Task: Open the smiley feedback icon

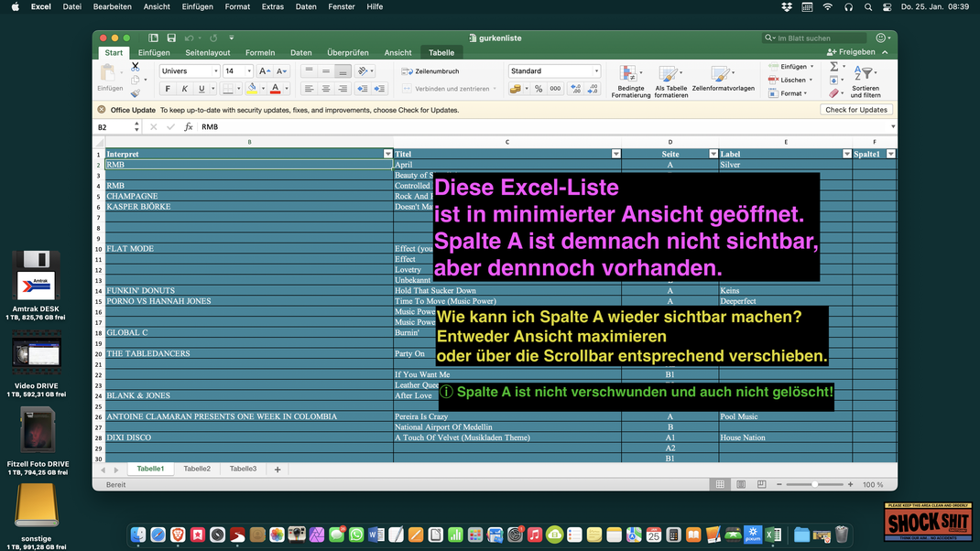Action: [x=880, y=38]
